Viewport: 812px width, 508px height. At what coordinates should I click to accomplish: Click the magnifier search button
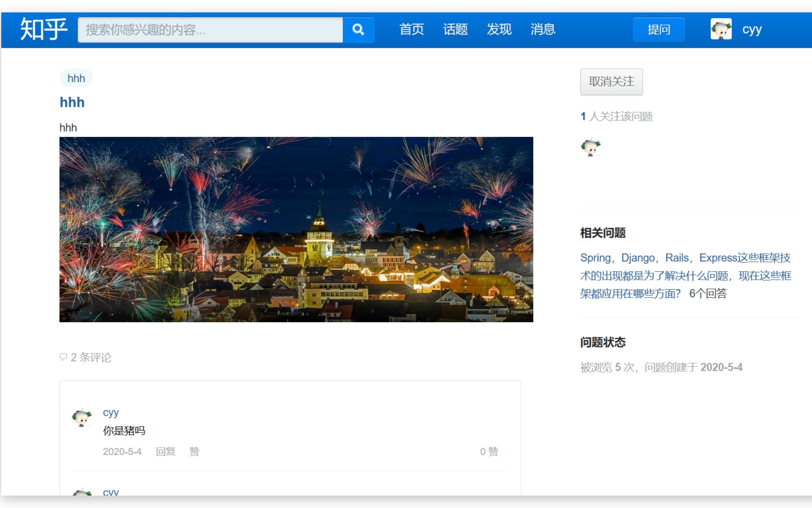coord(358,30)
